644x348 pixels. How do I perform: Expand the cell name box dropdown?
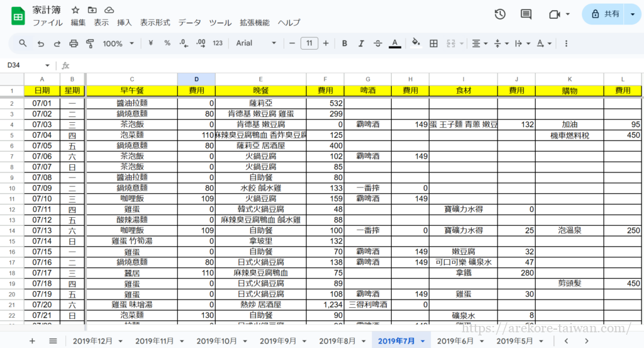pyautogui.click(x=47, y=65)
